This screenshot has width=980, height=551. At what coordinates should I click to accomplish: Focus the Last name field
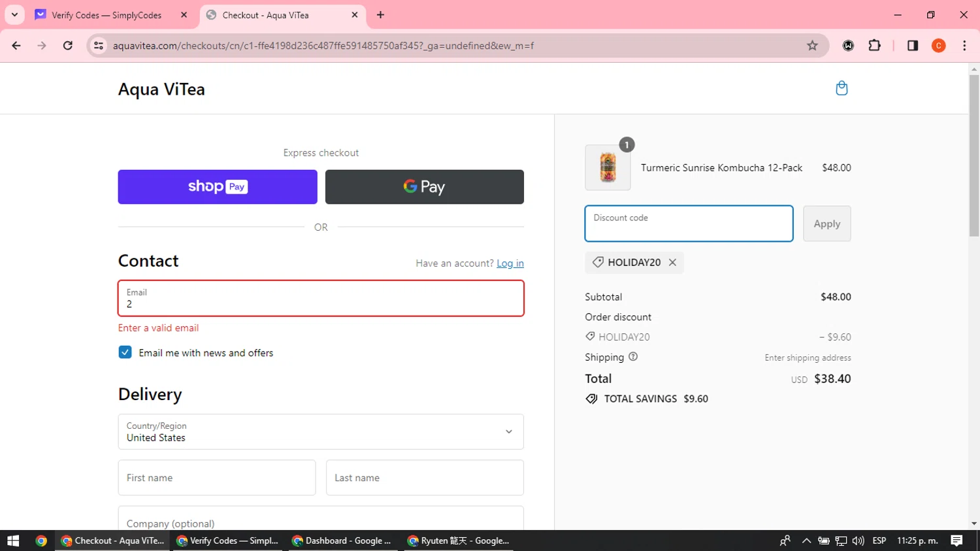tap(425, 478)
